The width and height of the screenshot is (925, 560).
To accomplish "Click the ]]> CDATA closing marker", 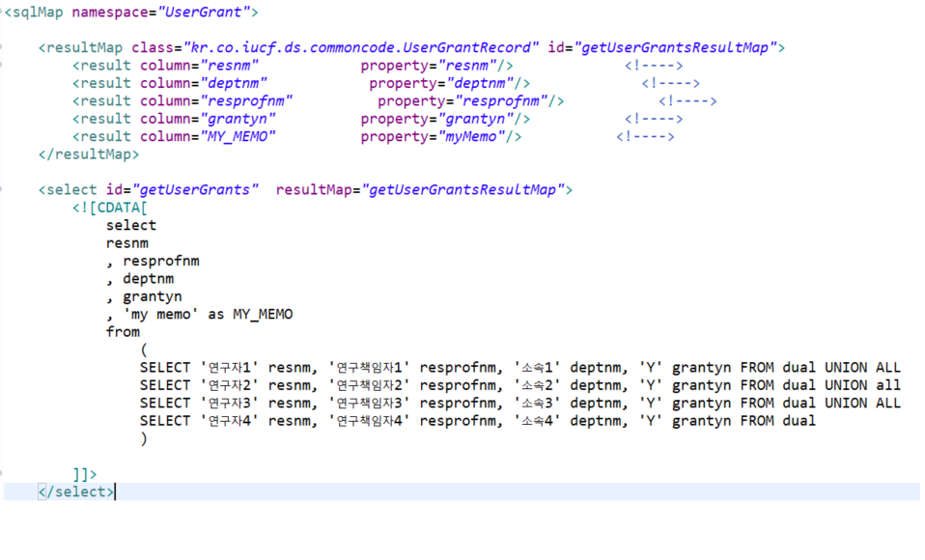I will [85, 474].
